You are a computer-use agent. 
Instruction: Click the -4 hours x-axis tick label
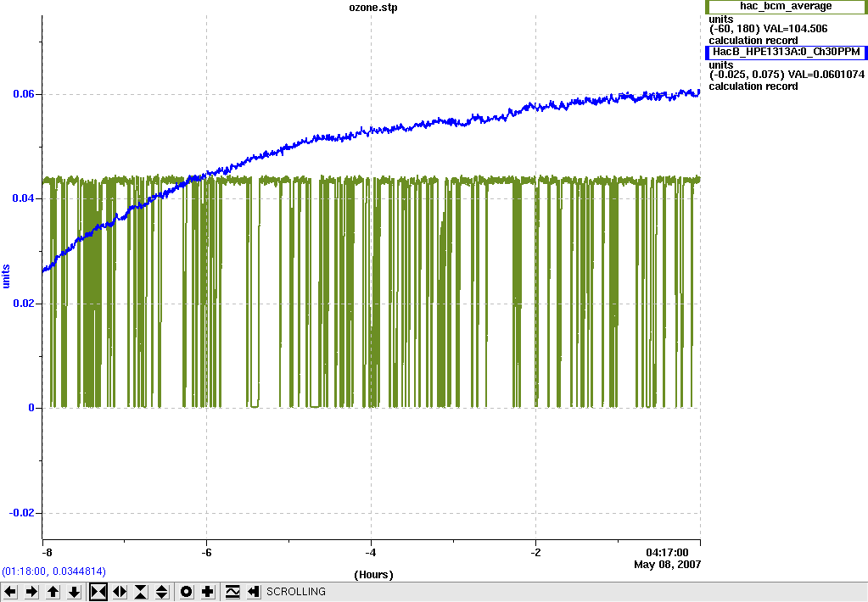click(371, 552)
